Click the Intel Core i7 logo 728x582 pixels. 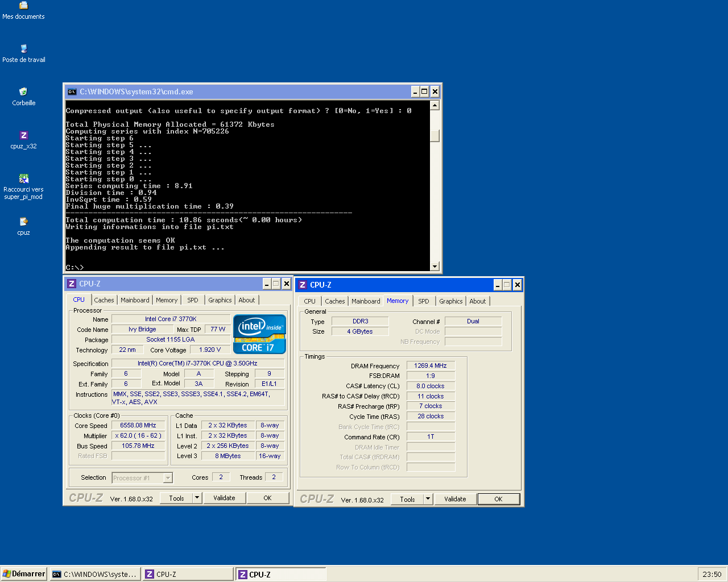click(x=259, y=335)
